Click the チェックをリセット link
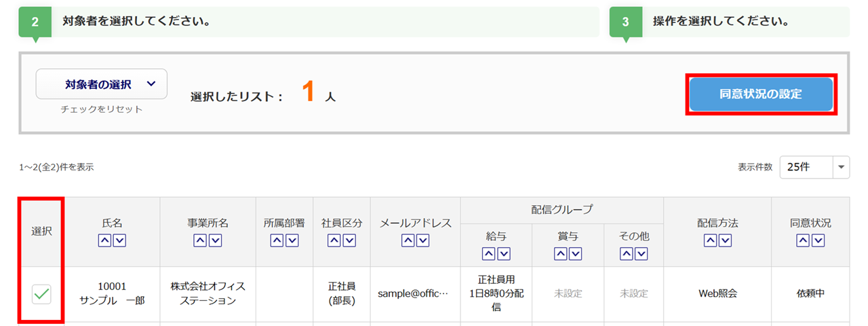 click(x=102, y=109)
